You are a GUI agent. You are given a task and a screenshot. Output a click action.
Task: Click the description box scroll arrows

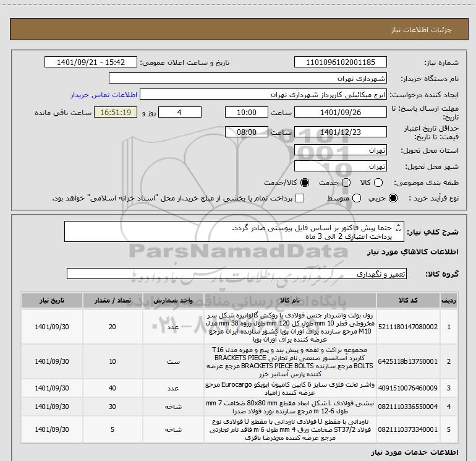[399, 227]
